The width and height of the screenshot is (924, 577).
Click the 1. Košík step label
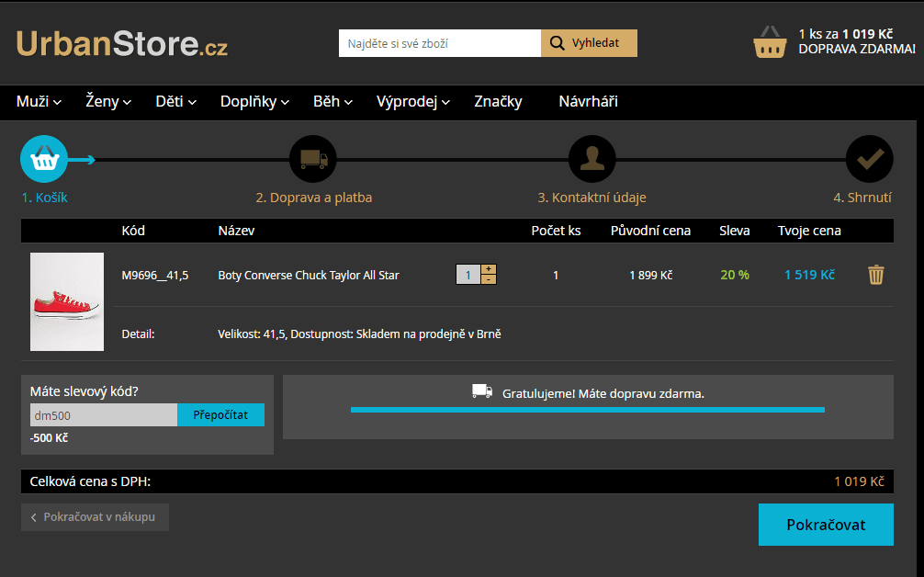(x=44, y=198)
